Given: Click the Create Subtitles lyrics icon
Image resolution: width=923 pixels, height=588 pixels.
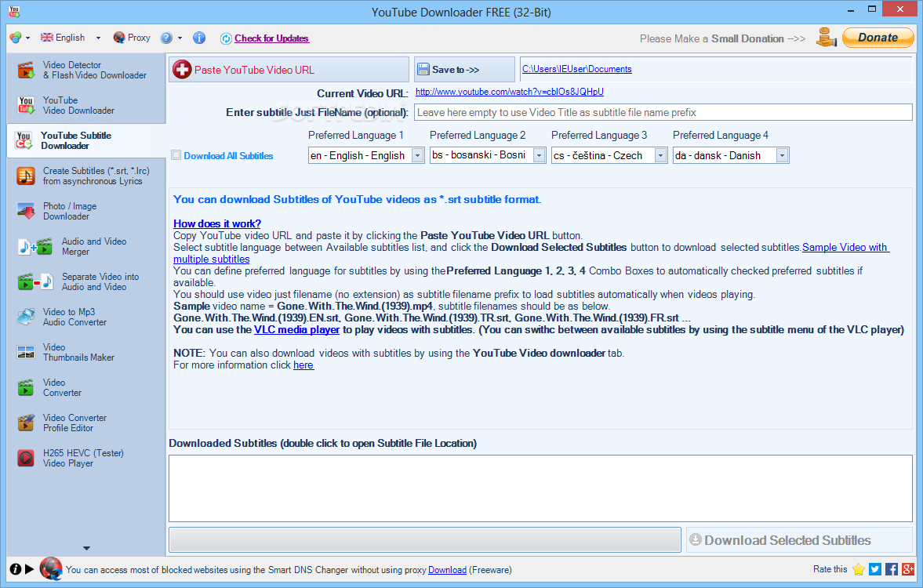Looking at the screenshot, I should click(x=26, y=176).
